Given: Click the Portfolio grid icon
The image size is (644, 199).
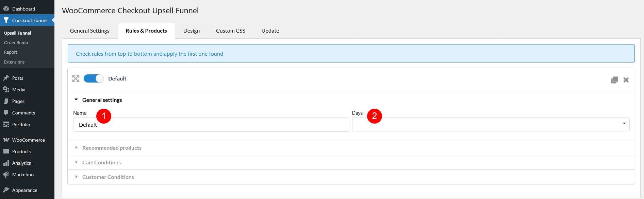Looking at the screenshot, I should 6,125.
